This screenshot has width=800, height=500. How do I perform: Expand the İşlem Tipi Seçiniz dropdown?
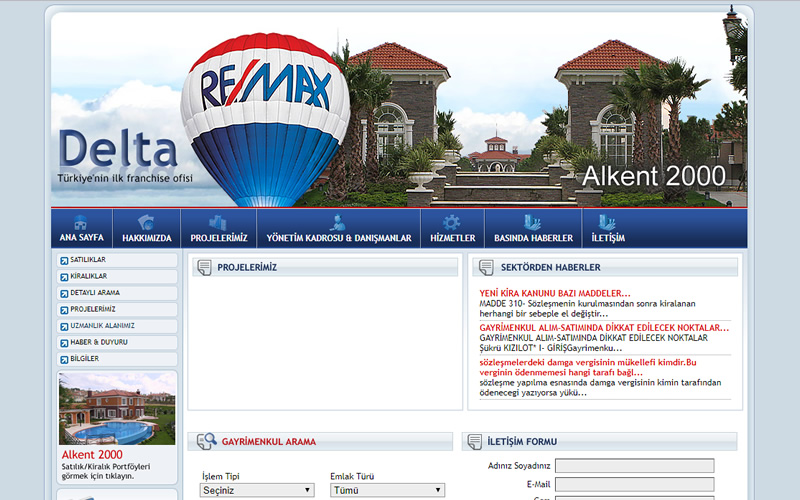tap(257, 490)
